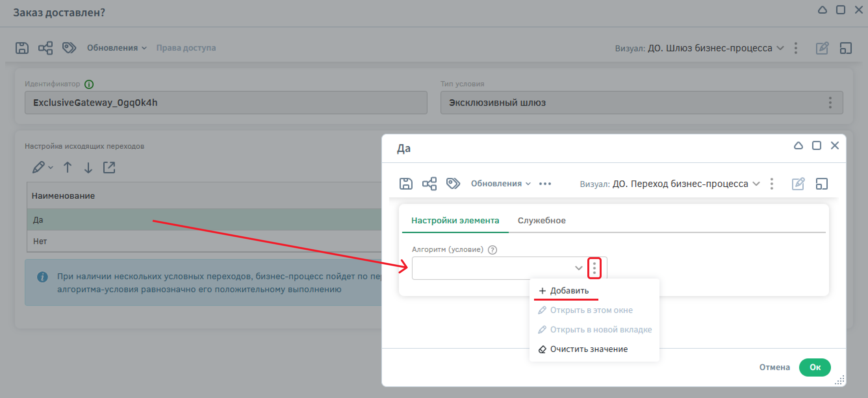Viewport: 868px width, 398px height.
Task: Expand the algorithm condition dropdown chevron
Action: tap(579, 268)
